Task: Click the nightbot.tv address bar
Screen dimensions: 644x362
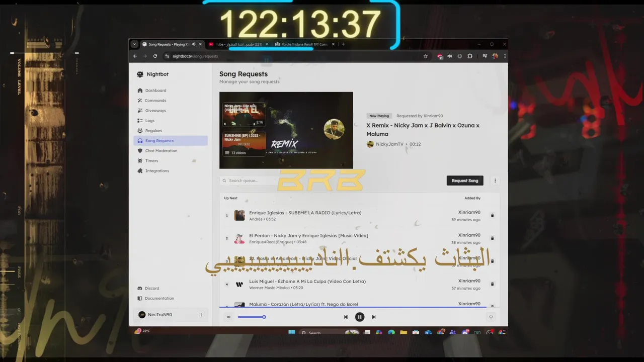Action: tap(297, 56)
